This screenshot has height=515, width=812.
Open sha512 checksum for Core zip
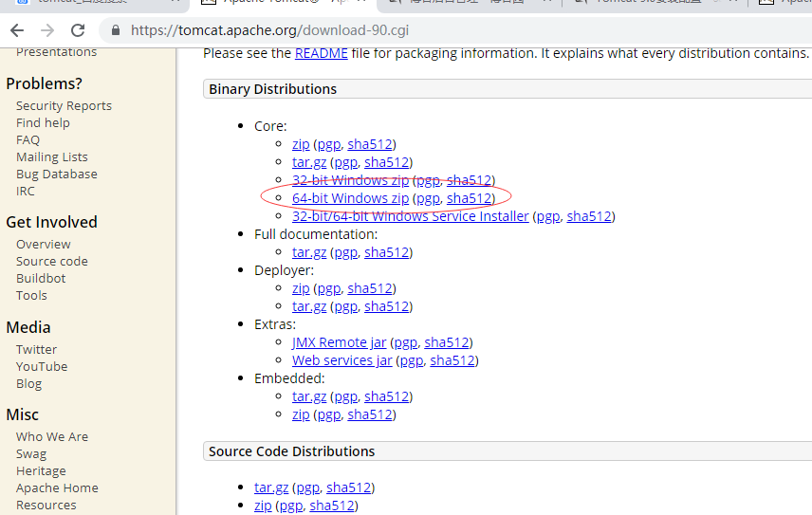[370, 144]
